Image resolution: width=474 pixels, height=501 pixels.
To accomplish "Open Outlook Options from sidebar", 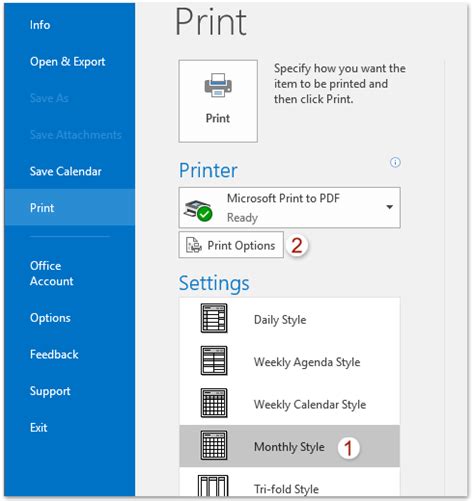I will pyautogui.click(x=50, y=318).
